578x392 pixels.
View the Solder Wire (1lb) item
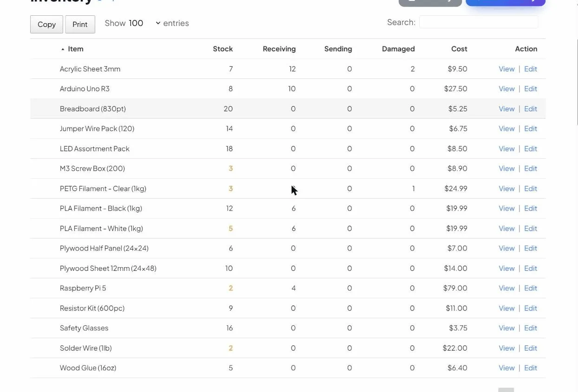click(507, 348)
